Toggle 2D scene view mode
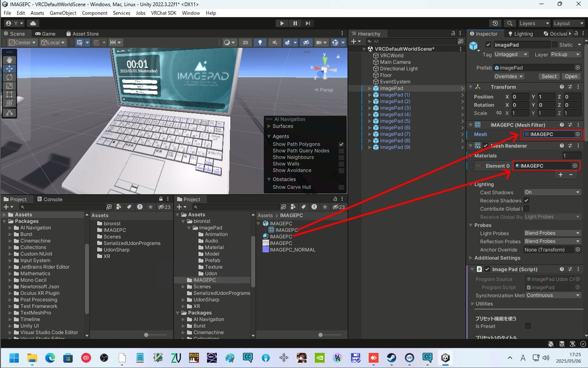The height and width of the screenshot is (368, 588). (245, 43)
